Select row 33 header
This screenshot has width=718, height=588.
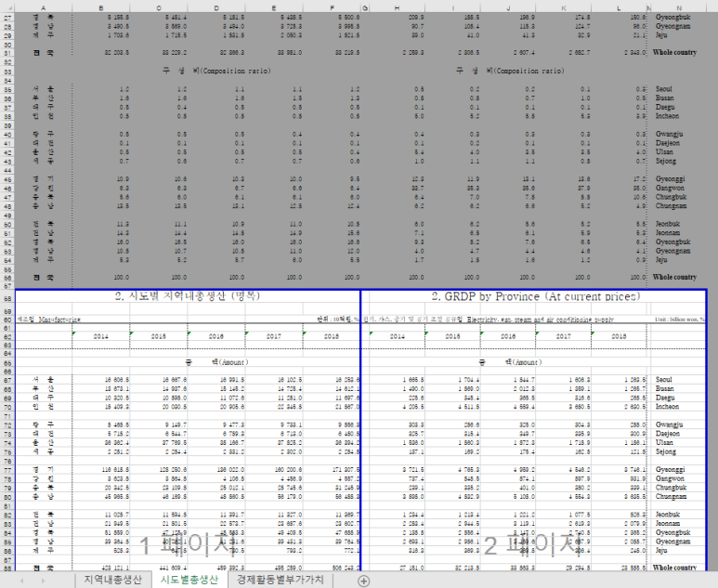tap(7, 72)
